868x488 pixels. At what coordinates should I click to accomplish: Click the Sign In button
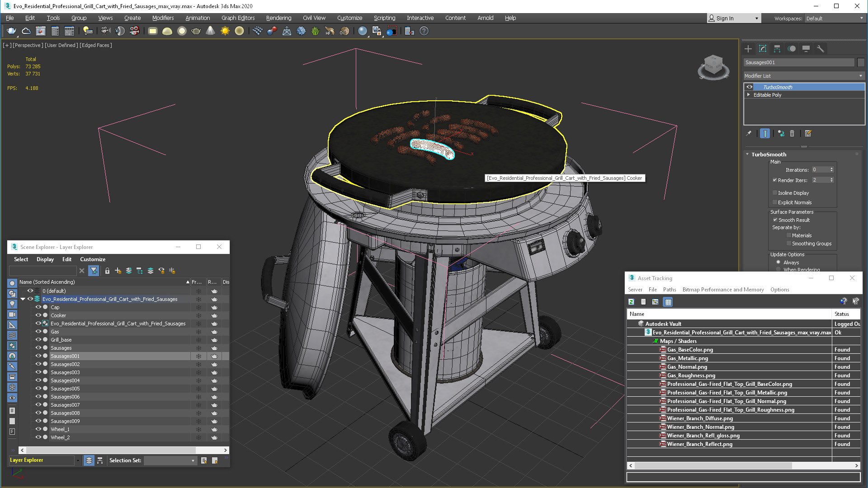tap(724, 18)
